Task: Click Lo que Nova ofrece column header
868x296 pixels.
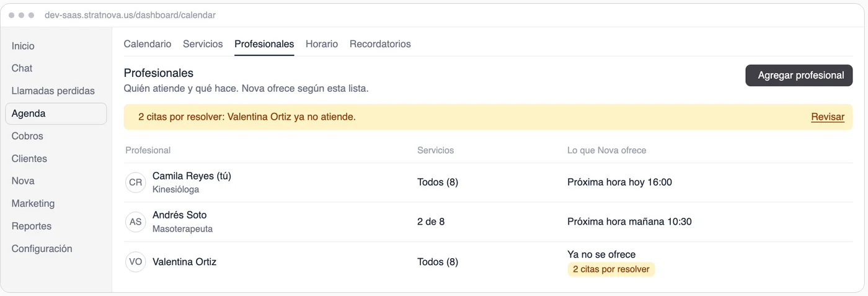Action: pos(606,150)
